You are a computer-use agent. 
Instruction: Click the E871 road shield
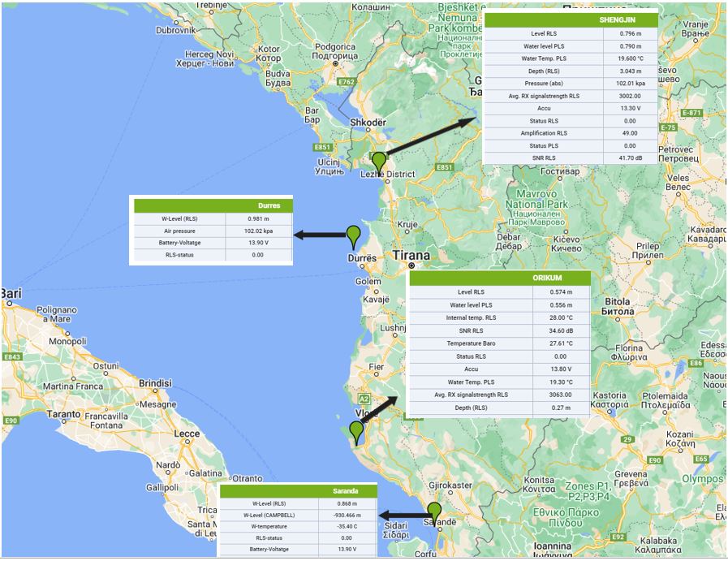coord(691,113)
